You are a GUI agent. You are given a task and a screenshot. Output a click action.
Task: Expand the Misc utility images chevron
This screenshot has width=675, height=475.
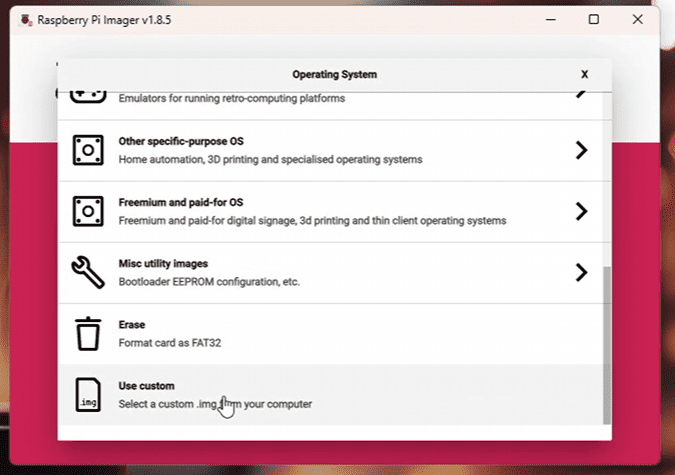pos(580,272)
